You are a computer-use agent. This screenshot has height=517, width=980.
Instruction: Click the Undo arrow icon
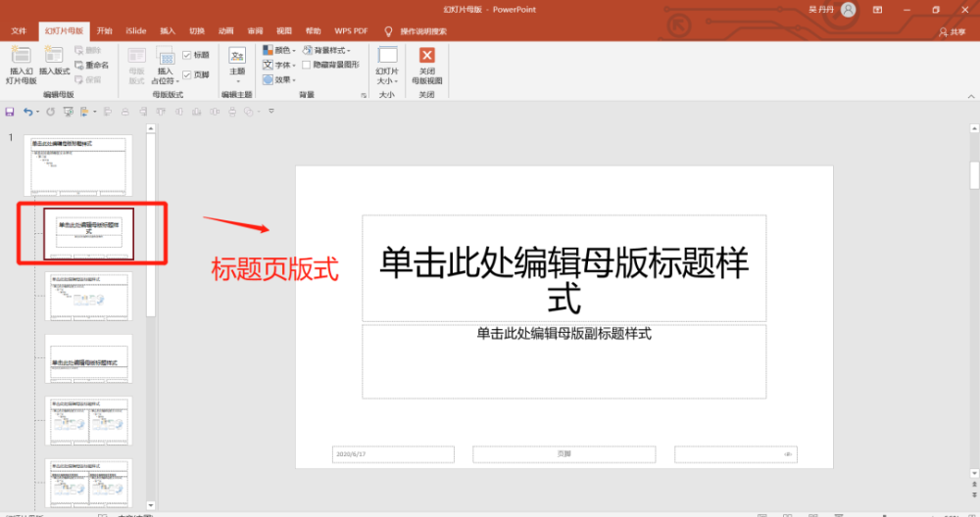click(27, 112)
